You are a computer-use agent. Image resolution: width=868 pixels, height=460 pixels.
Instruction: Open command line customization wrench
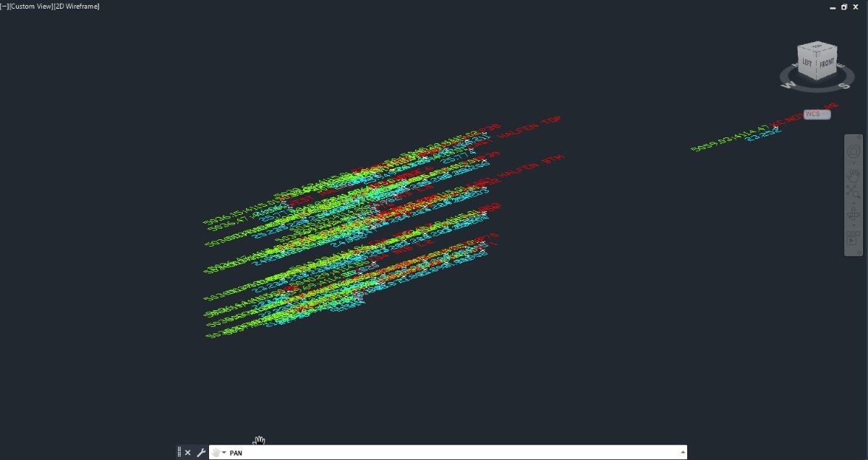click(x=201, y=452)
